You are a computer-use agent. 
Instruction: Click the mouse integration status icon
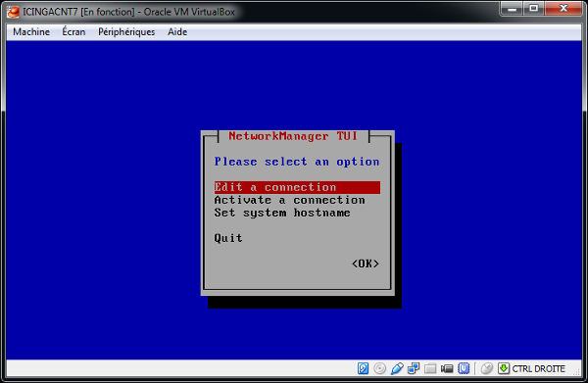coord(487,368)
